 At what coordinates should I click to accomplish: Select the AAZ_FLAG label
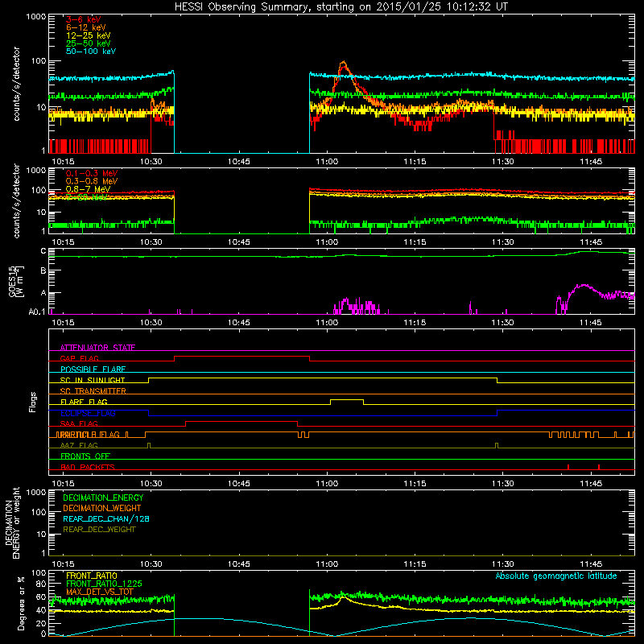[79, 445]
